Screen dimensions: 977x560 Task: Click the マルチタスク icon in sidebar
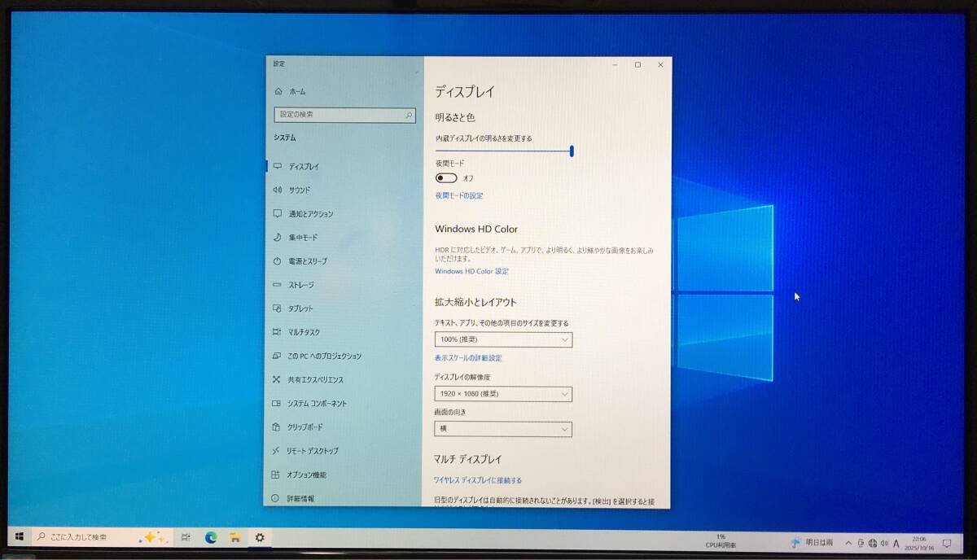(278, 332)
